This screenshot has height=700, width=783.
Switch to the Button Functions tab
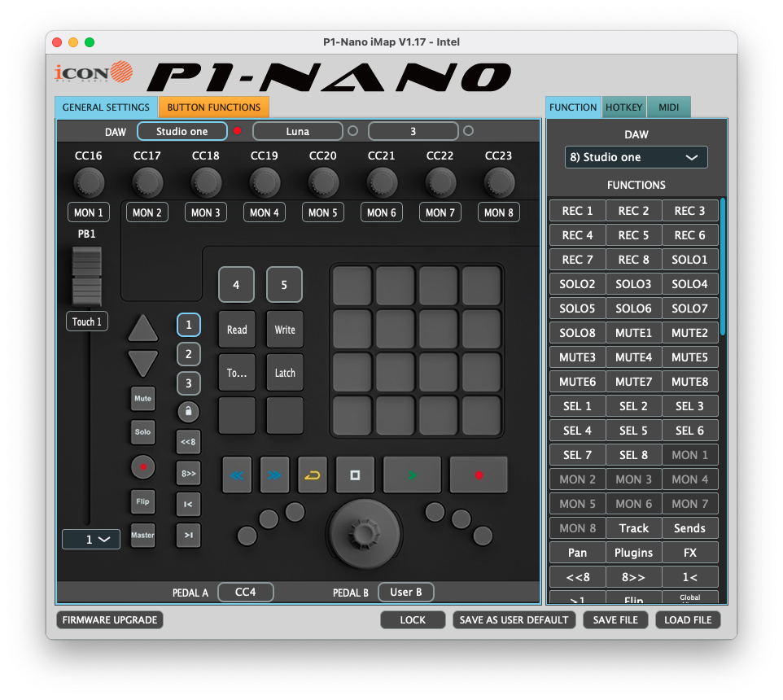coord(214,107)
